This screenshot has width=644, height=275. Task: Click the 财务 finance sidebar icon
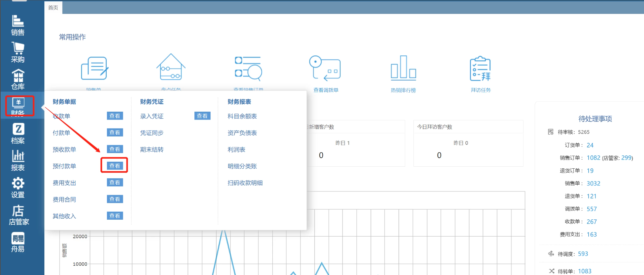click(x=19, y=106)
